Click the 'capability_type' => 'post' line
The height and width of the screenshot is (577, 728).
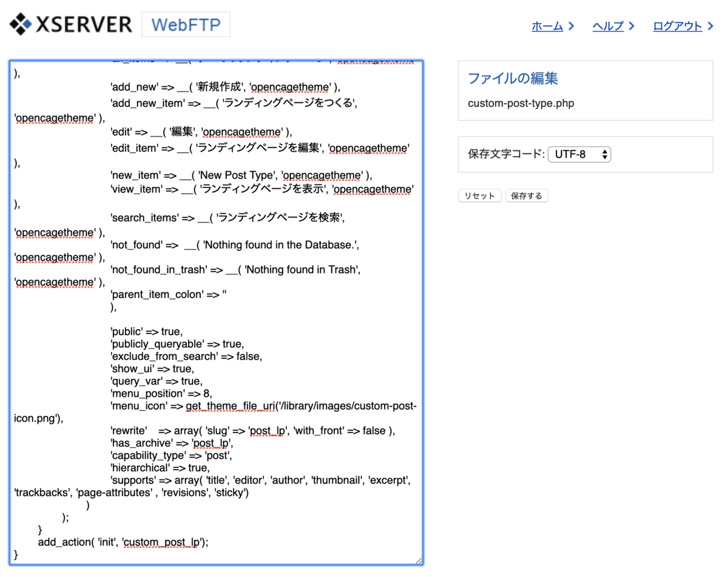[x=171, y=455]
